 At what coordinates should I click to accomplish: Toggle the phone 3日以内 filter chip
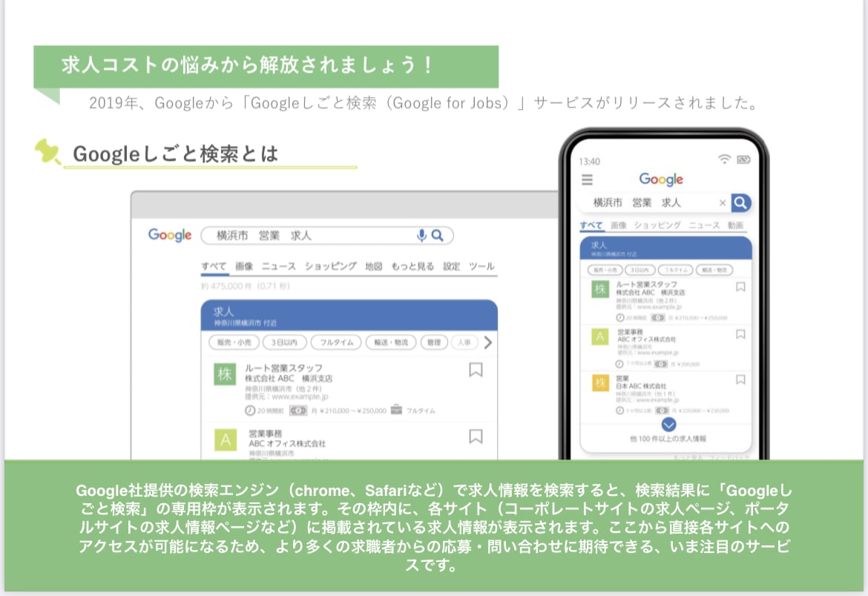coord(640,270)
